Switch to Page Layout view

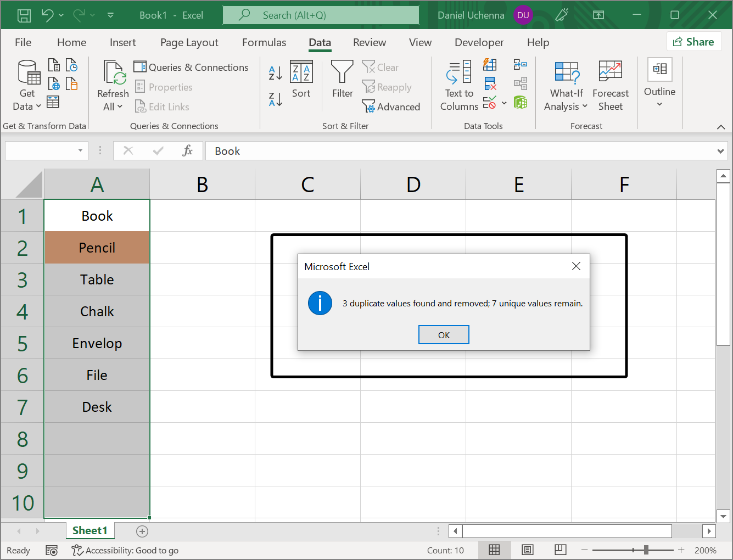(x=528, y=550)
